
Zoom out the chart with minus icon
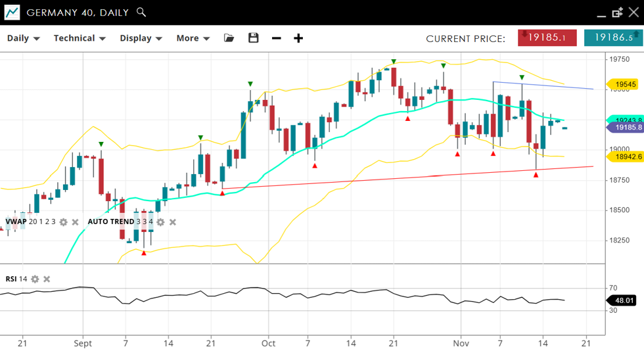(277, 38)
